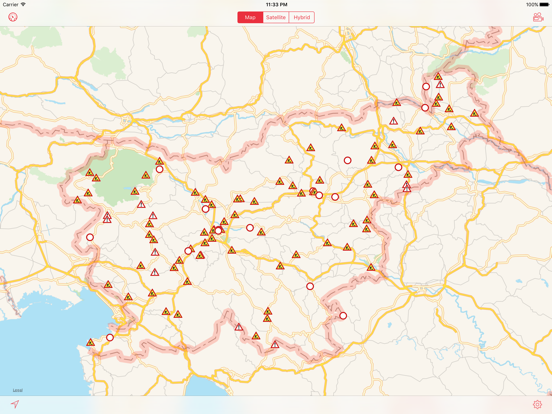Tap the round compass icon in toolbar

13,17
